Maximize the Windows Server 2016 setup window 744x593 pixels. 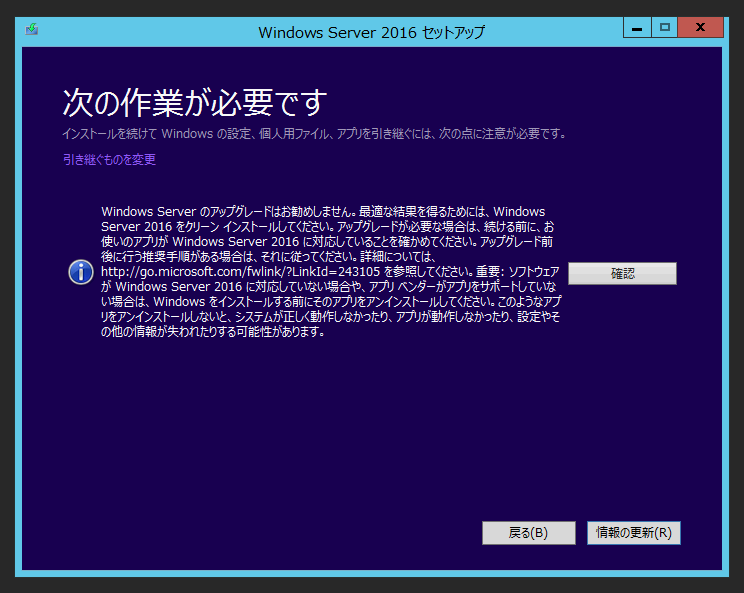pos(664,28)
